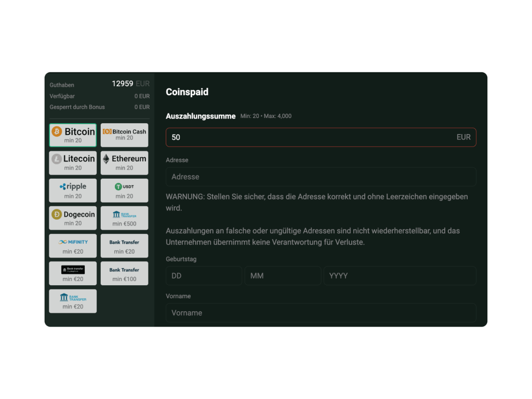The height and width of the screenshot is (399, 532).
Task: Choose the ripple payout option
Action: pyautogui.click(x=73, y=190)
